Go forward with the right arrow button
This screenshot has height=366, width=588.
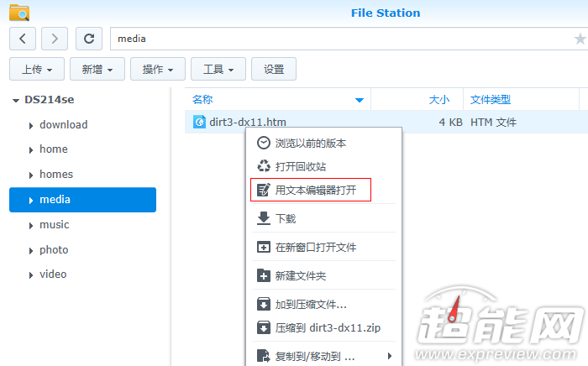[55, 39]
